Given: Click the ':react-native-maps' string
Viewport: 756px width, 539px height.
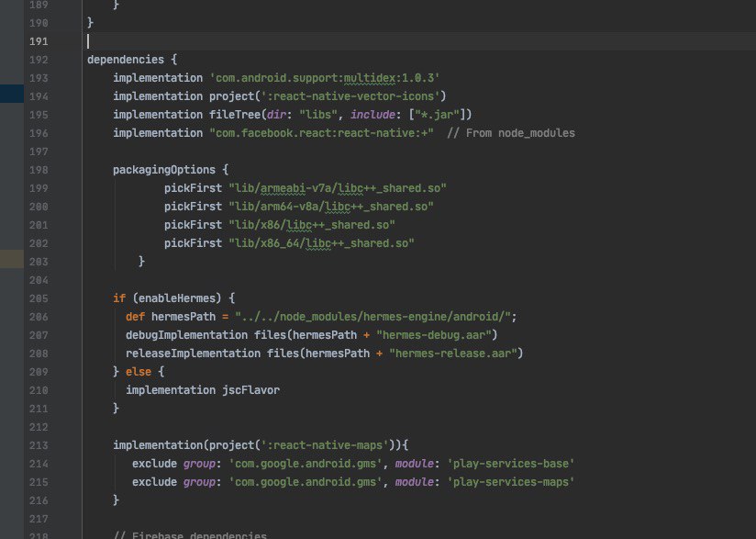Looking at the screenshot, I should coord(325,445).
